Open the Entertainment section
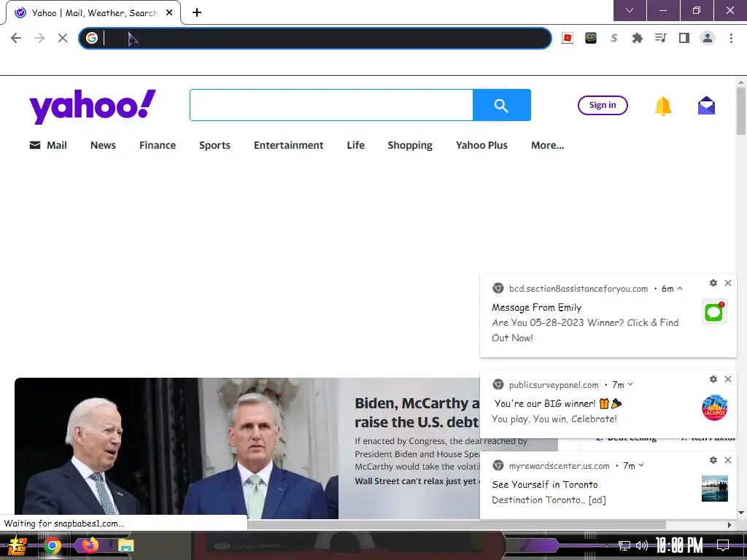 click(288, 145)
